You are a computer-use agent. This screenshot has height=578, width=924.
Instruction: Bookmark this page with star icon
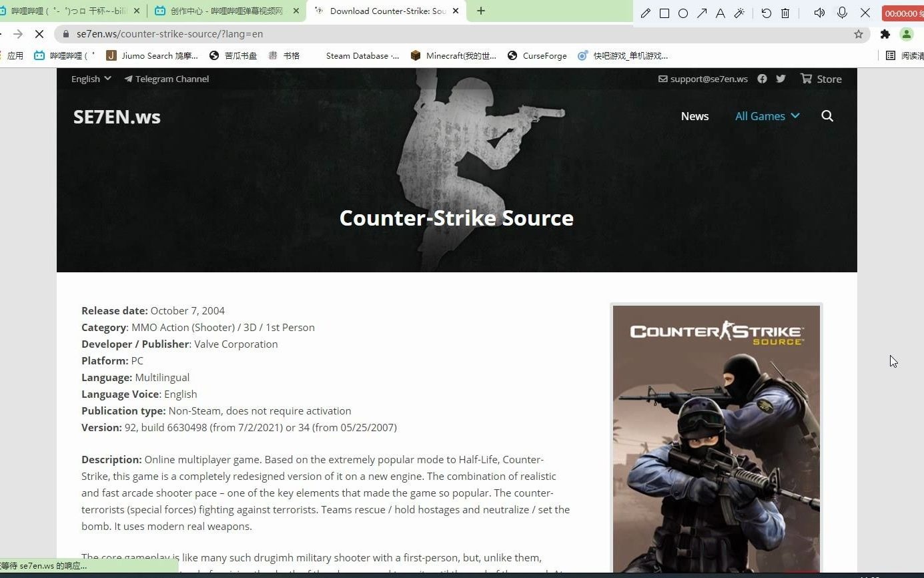coord(859,34)
